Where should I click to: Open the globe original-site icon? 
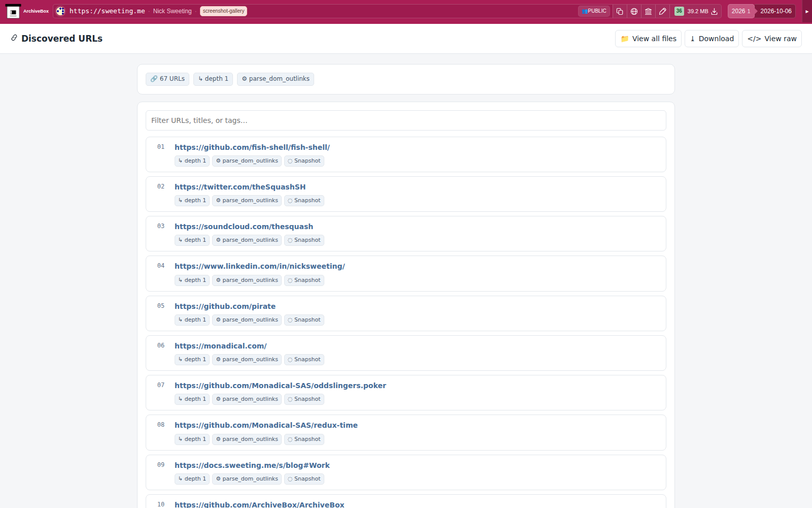[634, 11]
